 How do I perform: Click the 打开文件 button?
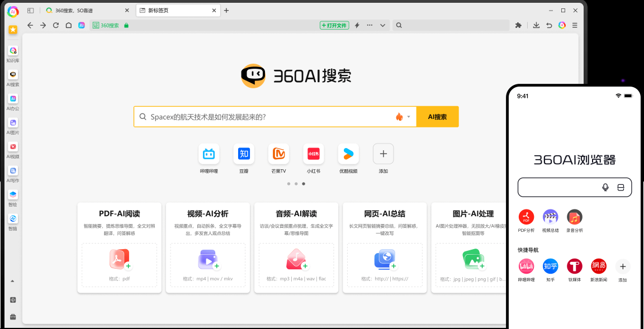pos(334,26)
